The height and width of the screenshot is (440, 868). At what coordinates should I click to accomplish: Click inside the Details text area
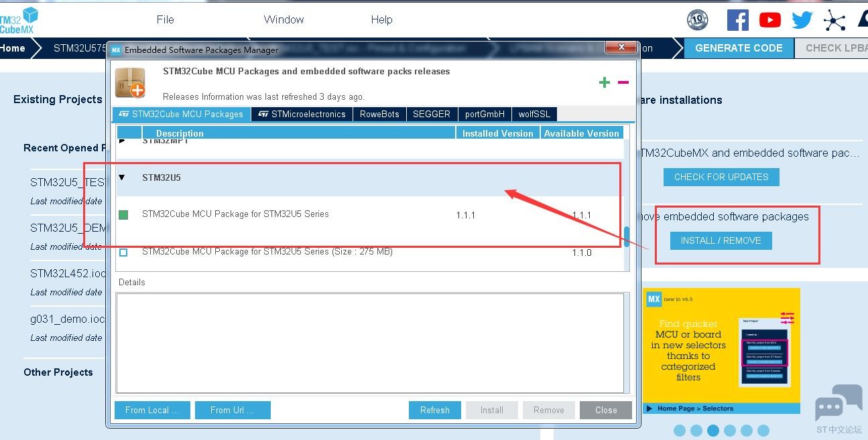tap(369, 342)
